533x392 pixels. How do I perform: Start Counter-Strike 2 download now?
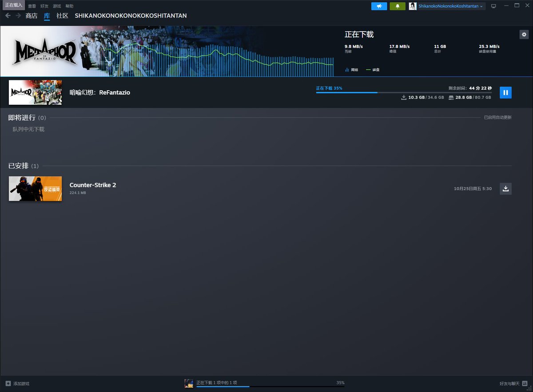click(505, 189)
